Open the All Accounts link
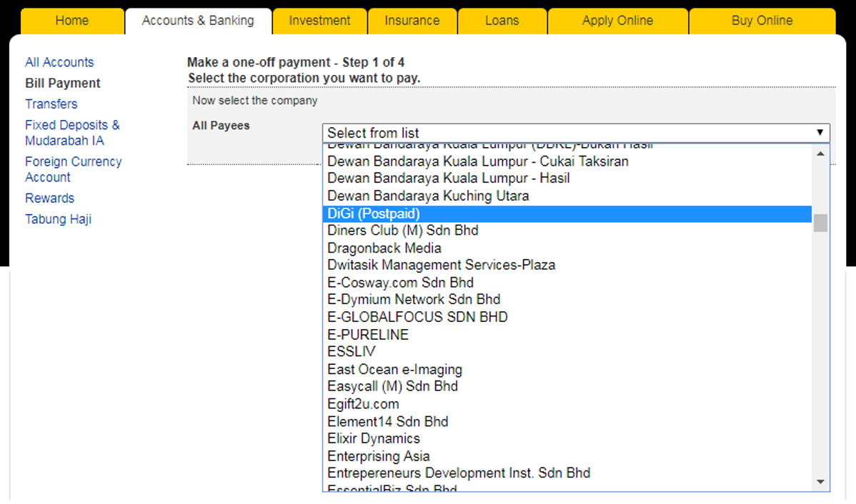Image resolution: width=856 pixels, height=504 pixels. pos(59,62)
